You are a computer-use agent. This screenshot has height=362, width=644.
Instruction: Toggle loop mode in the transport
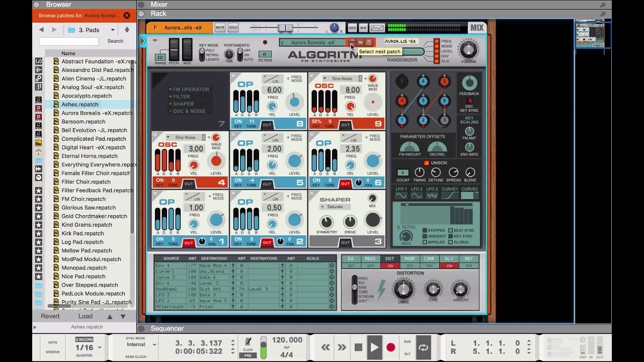423,347
